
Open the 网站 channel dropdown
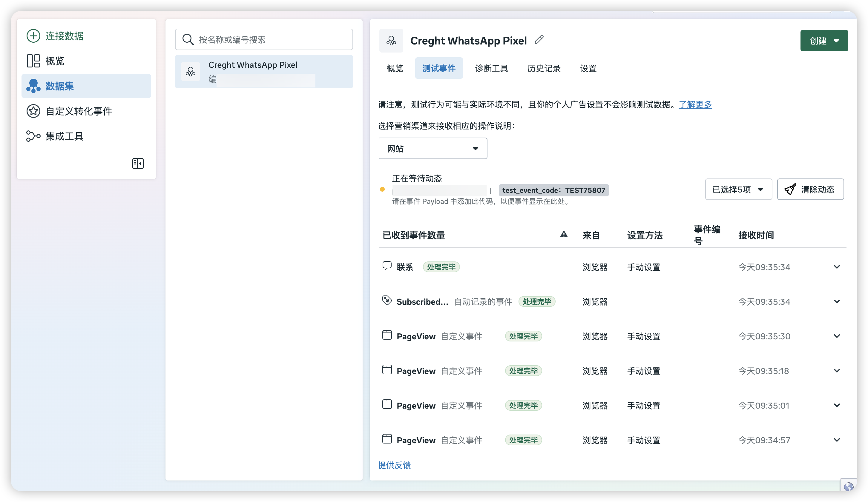tap(433, 149)
